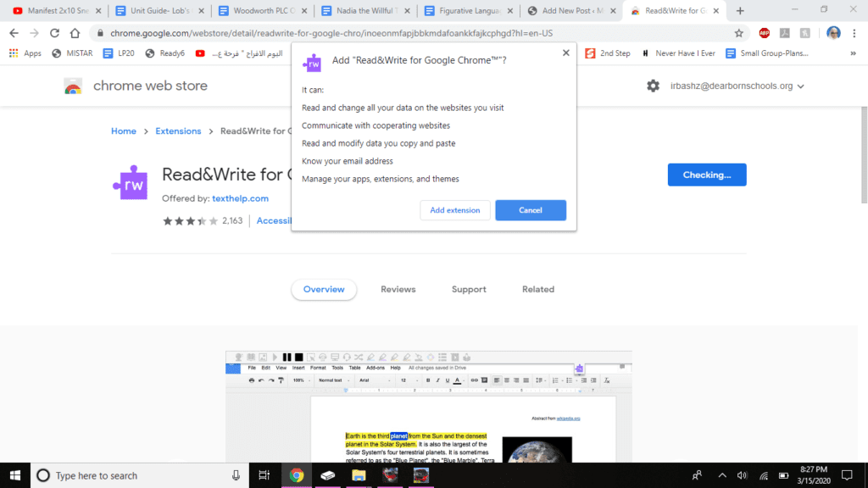Switch to the Reviews tab

point(398,290)
